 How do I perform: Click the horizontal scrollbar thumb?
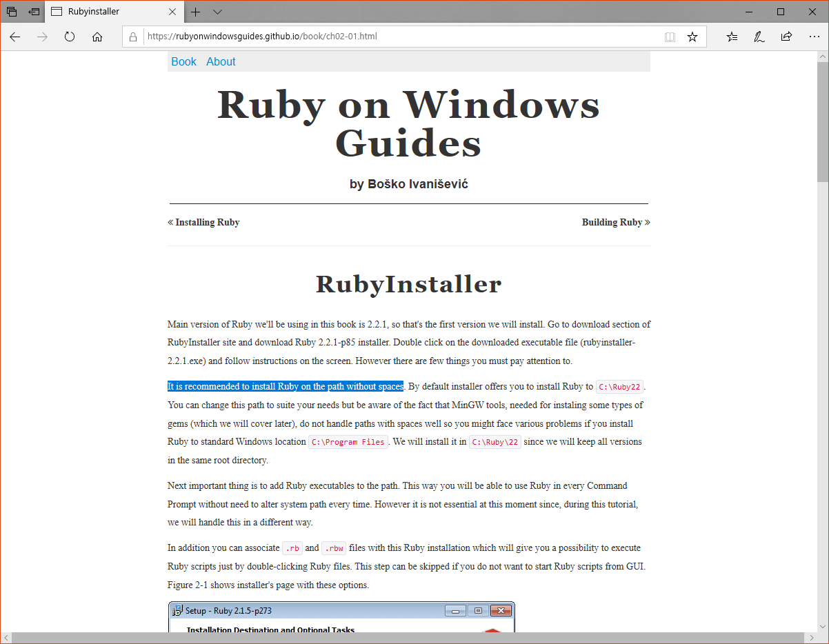(407, 638)
